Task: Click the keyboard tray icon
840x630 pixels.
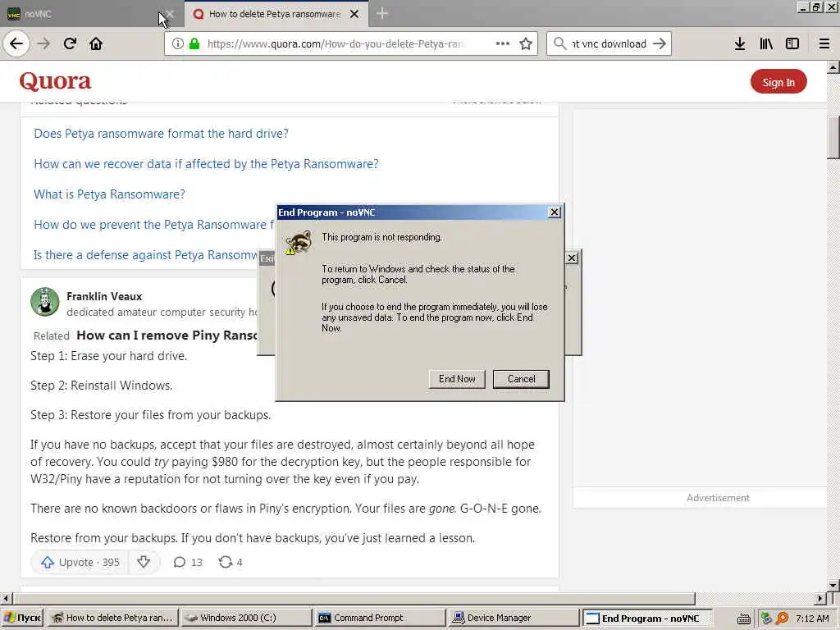Action: click(x=743, y=619)
